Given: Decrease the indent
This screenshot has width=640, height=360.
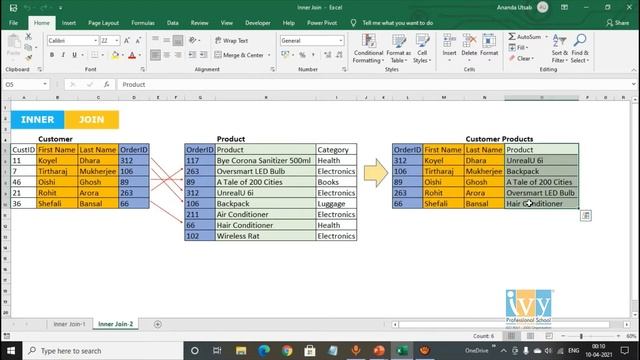Looking at the screenshot, I should (x=192, y=55).
